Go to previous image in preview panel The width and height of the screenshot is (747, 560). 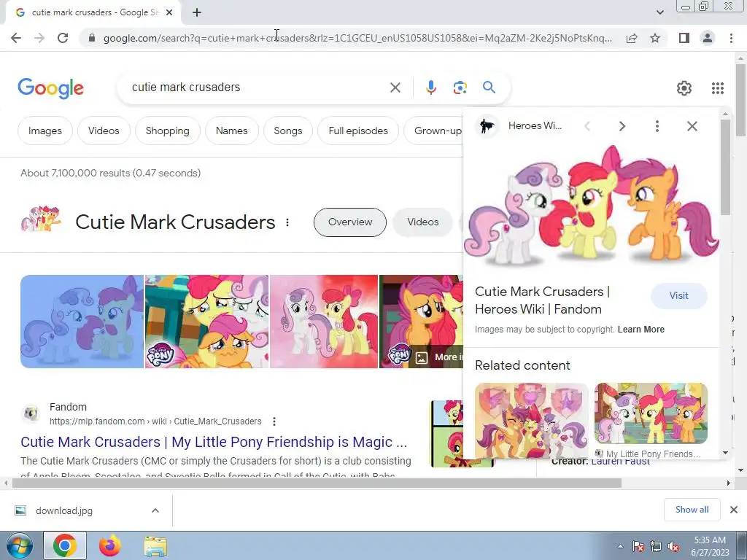[x=587, y=126]
